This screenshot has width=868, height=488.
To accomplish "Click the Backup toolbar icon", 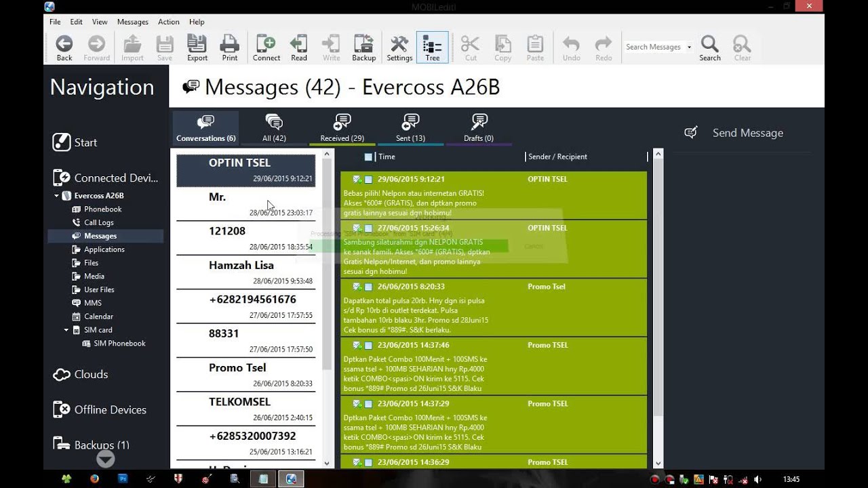I will (x=364, y=47).
